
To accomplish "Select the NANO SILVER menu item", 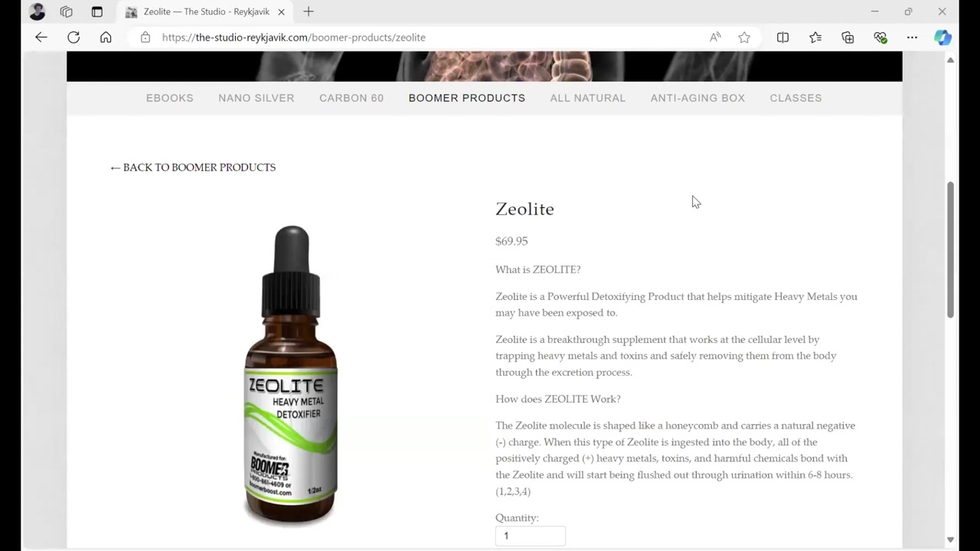I will pos(256,98).
